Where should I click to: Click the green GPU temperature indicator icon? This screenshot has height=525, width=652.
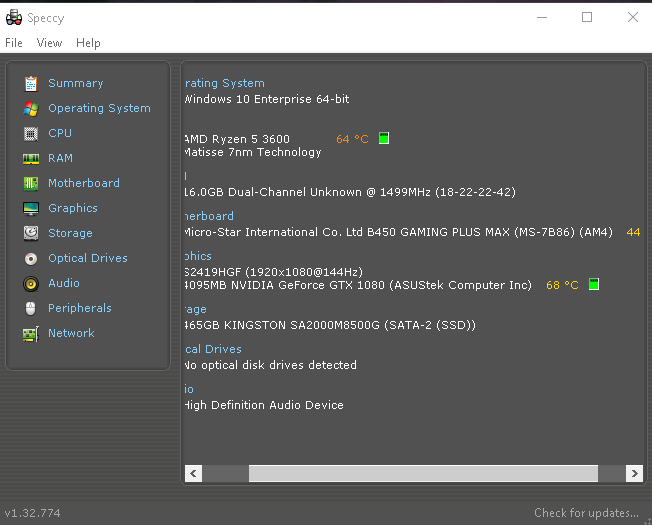pos(594,284)
